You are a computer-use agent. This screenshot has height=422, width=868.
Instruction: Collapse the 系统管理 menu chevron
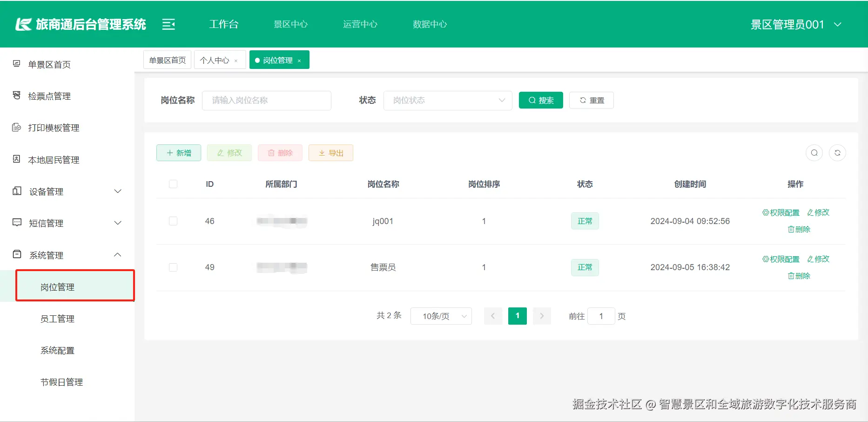(118, 254)
